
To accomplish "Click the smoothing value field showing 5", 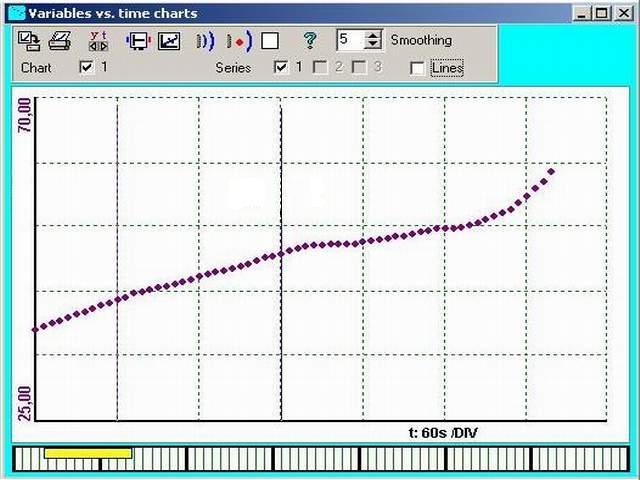I will 351,40.
